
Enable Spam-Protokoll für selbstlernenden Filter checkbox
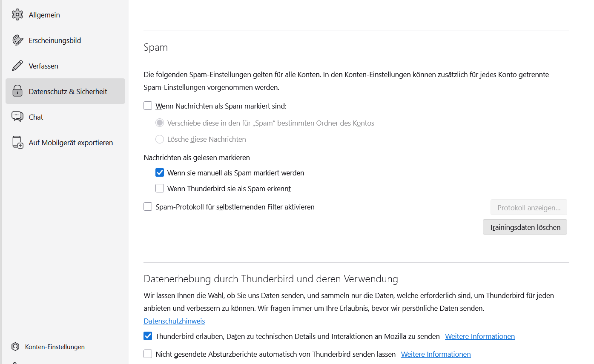(x=148, y=207)
